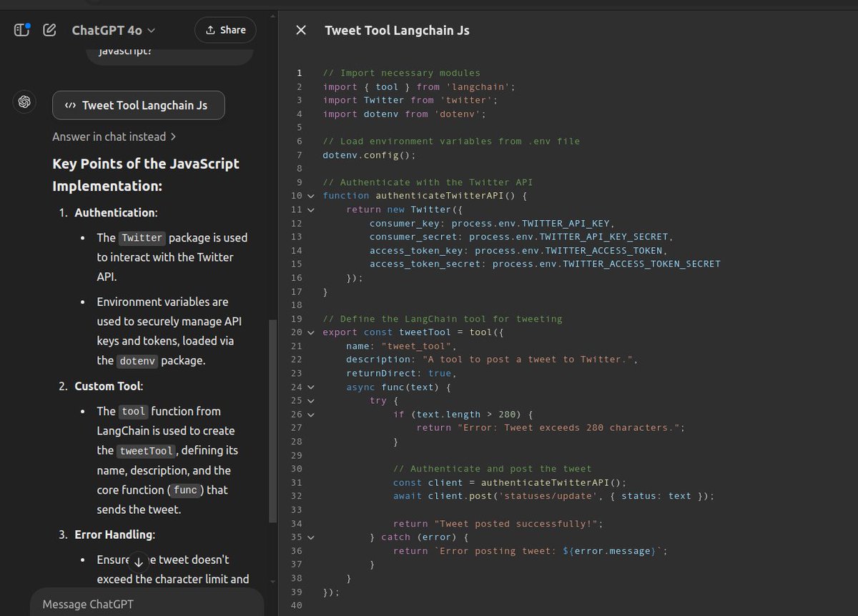The height and width of the screenshot is (616, 858).
Task: Click the 'Authentication' list heading
Action: point(116,213)
